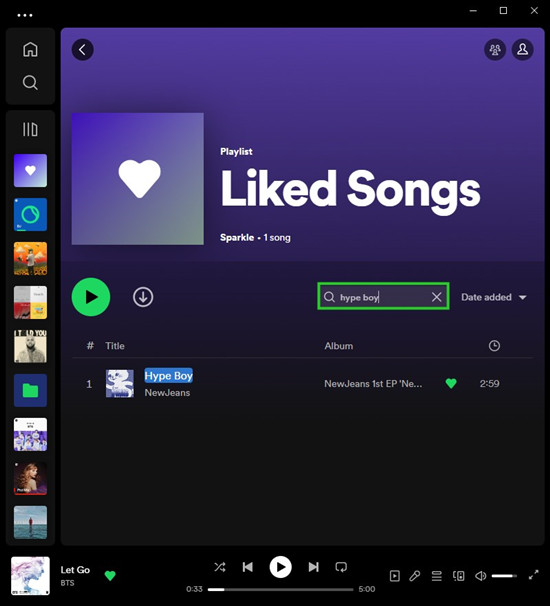The width and height of the screenshot is (550, 606).
Task: Click the magnifier icon in playlist search
Action: [329, 297]
